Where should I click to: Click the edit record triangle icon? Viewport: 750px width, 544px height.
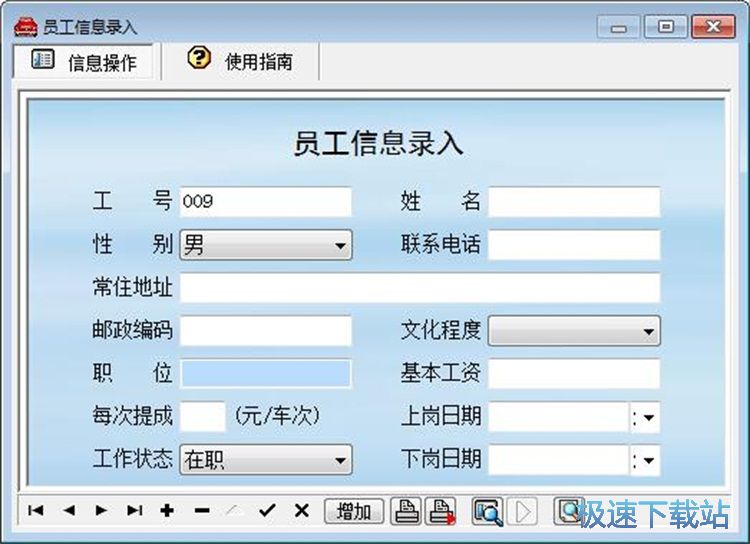coord(234,511)
